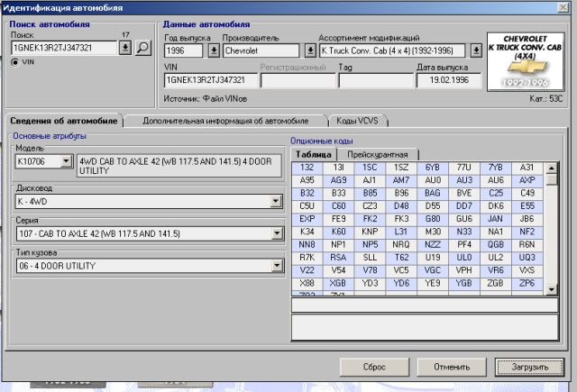577x392 pixels.
Task: Select option code E55
Action: (x=527, y=206)
